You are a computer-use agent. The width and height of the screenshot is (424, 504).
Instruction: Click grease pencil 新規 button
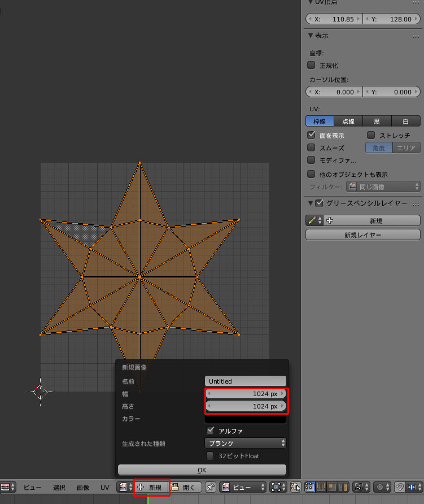pyautogui.click(x=373, y=220)
